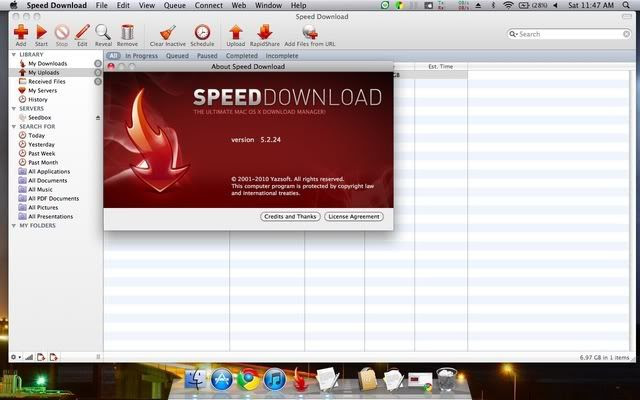Click the Stop toolbar icon
Viewport: 640px width, 400px height.
click(x=62, y=32)
